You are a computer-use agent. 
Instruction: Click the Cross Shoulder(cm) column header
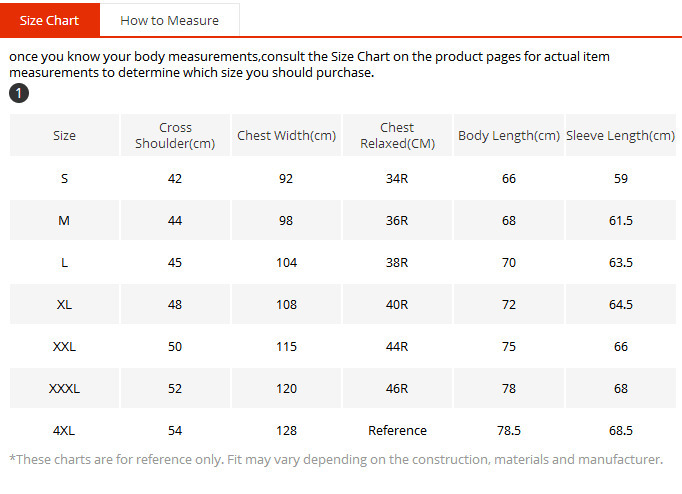coord(175,136)
